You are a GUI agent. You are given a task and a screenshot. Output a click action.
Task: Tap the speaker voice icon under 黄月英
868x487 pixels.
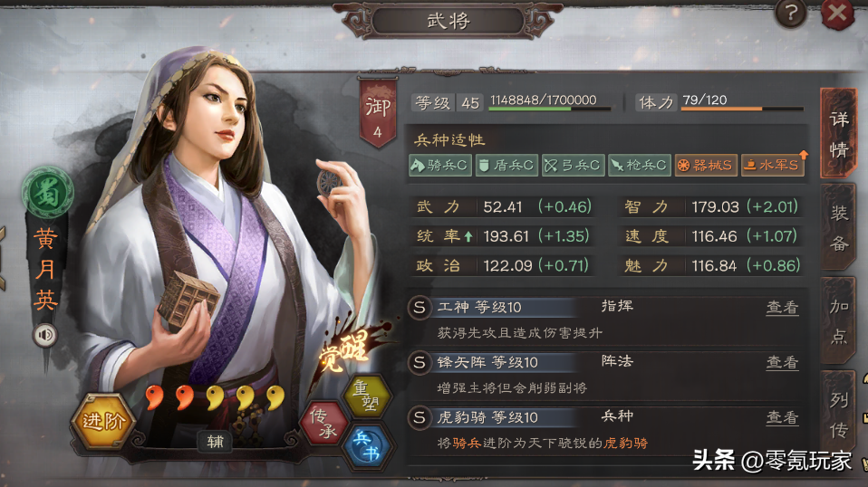click(x=44, y=335)
